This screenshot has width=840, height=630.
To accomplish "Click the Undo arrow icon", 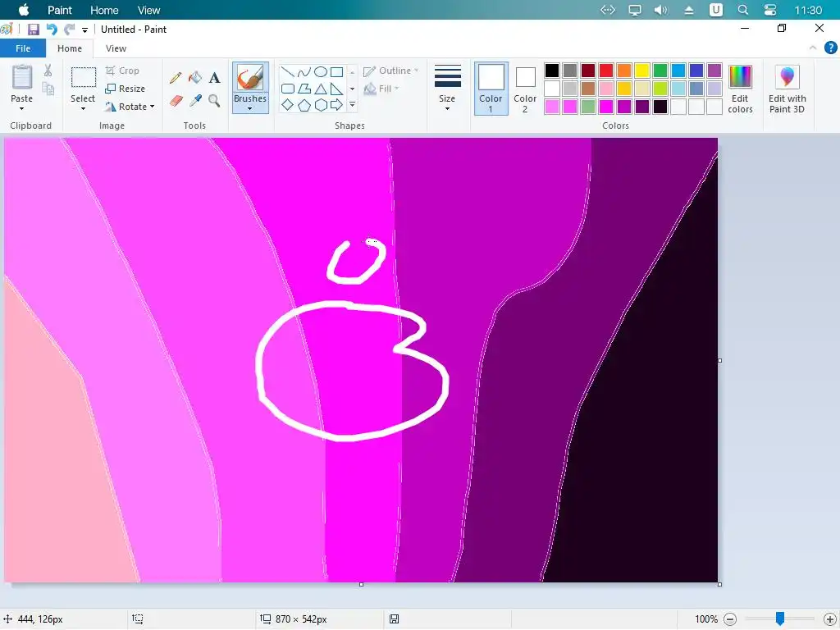I will tap(52, 30).
